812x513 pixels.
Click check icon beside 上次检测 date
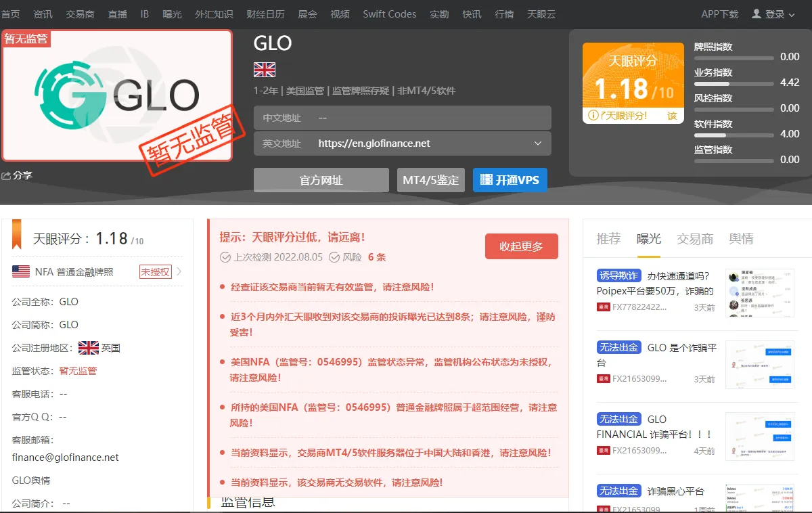tap(225, 257)
